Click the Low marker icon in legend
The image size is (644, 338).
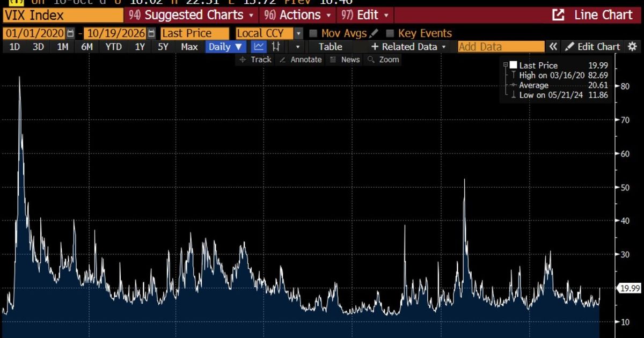513,95
